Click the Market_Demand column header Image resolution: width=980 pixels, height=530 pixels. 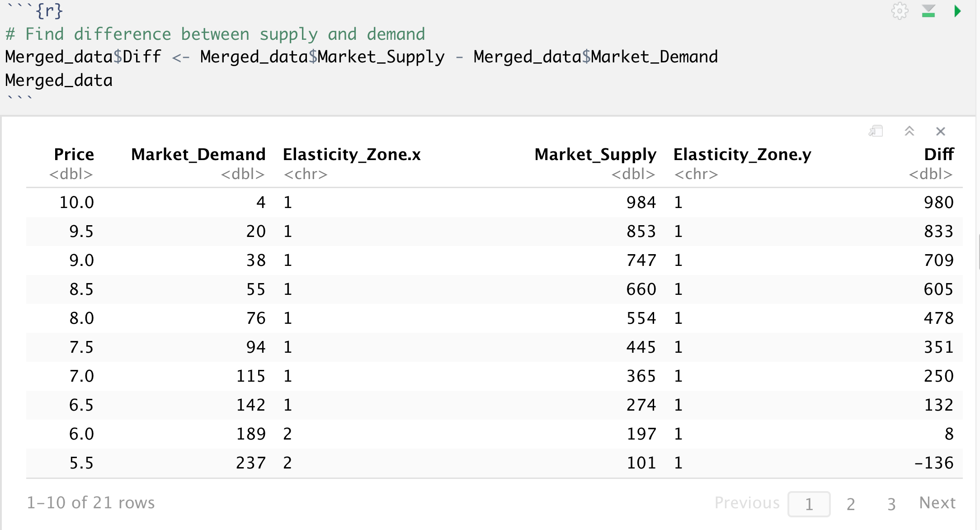coord(198,155)
